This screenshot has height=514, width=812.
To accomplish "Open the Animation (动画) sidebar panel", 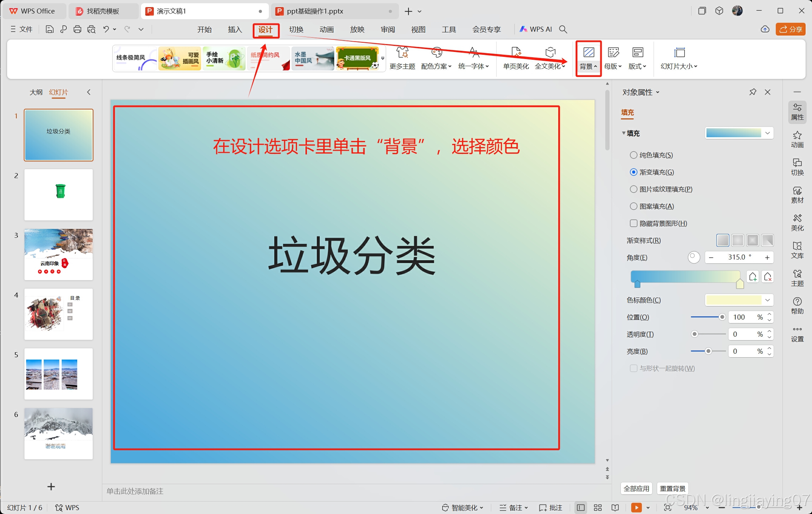I will [x=797, y=139].
